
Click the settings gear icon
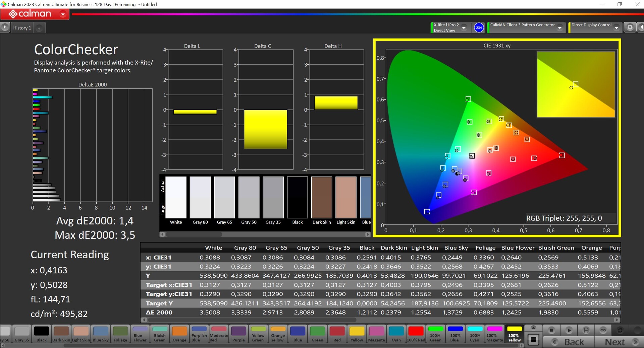tap(630, 27)
